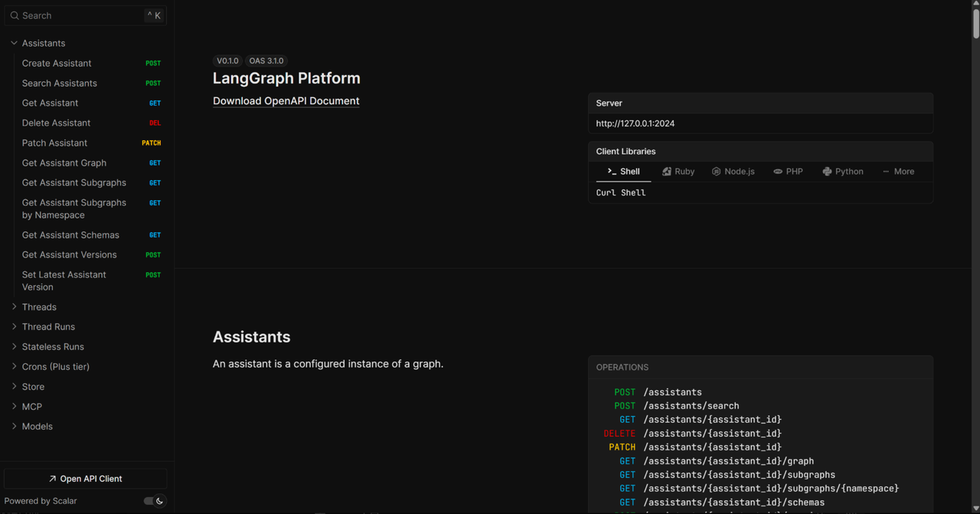
Task: Select the PHP client library icon
Action: (778, 172)
